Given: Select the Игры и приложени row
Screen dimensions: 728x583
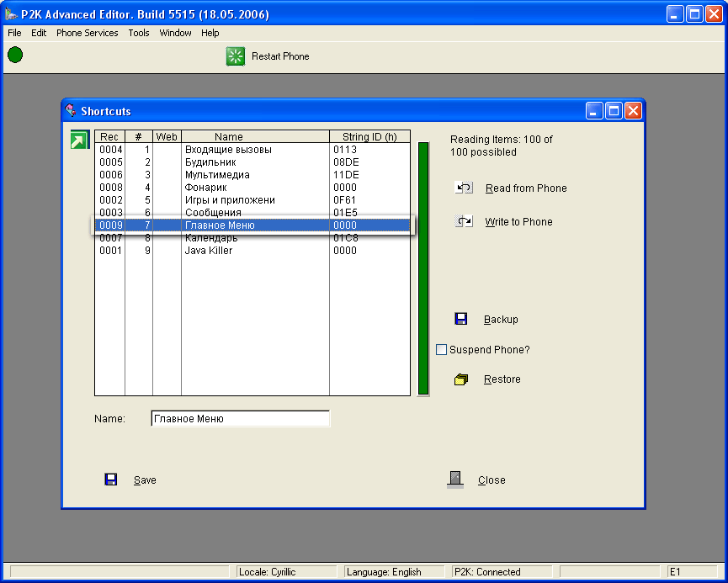Looking at the screenshot, I should (252, 199).
